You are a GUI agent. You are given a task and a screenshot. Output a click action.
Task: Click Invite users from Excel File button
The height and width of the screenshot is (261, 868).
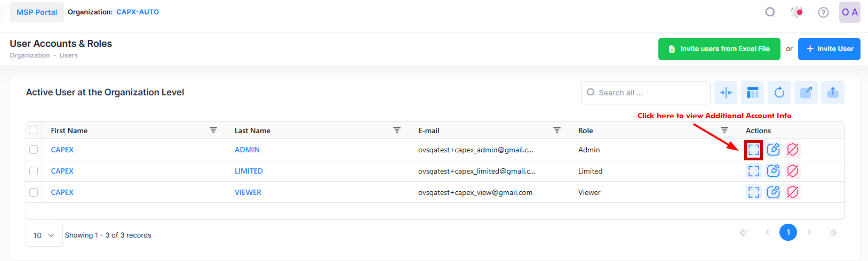point(719,49)
